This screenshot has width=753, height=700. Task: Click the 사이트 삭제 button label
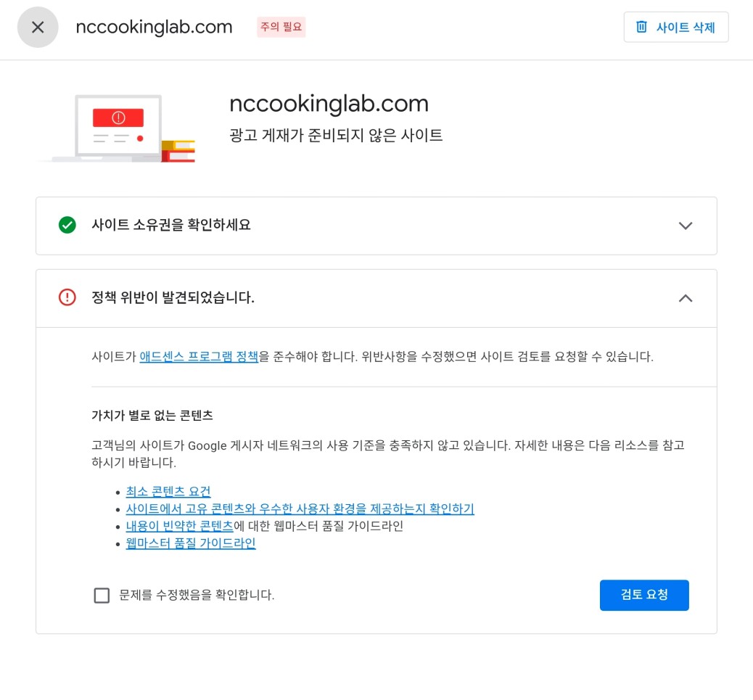686,28
